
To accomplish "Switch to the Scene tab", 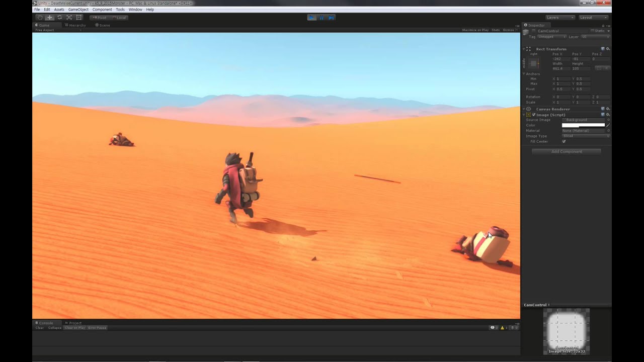I will tap(103, 25).
